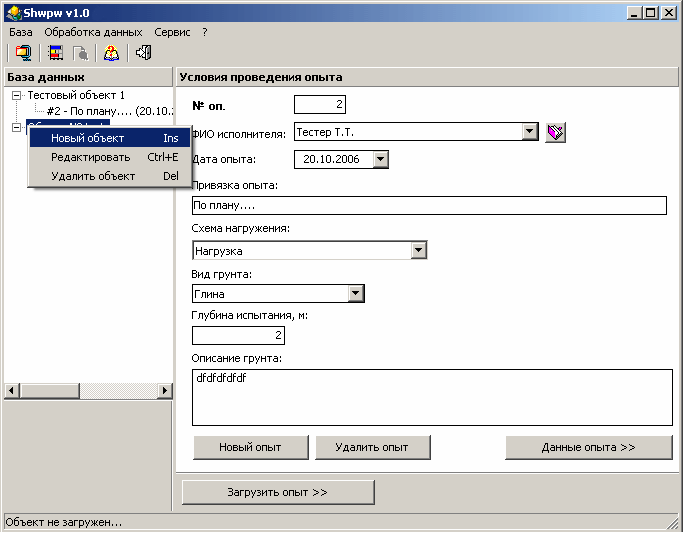Choose Новый объект from the context menu
The image size is (683, 533).
click(88, 138)
